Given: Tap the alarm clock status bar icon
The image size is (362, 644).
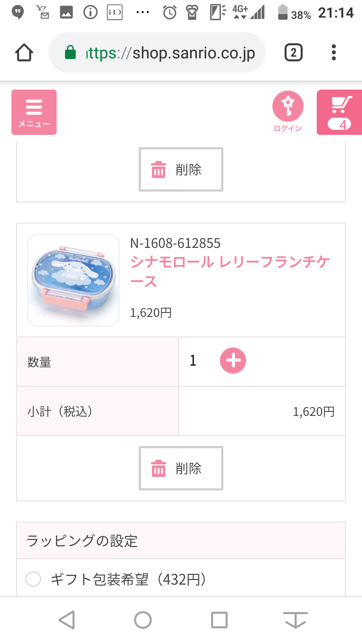Looking at the screenshot, I should pos(170,13).
